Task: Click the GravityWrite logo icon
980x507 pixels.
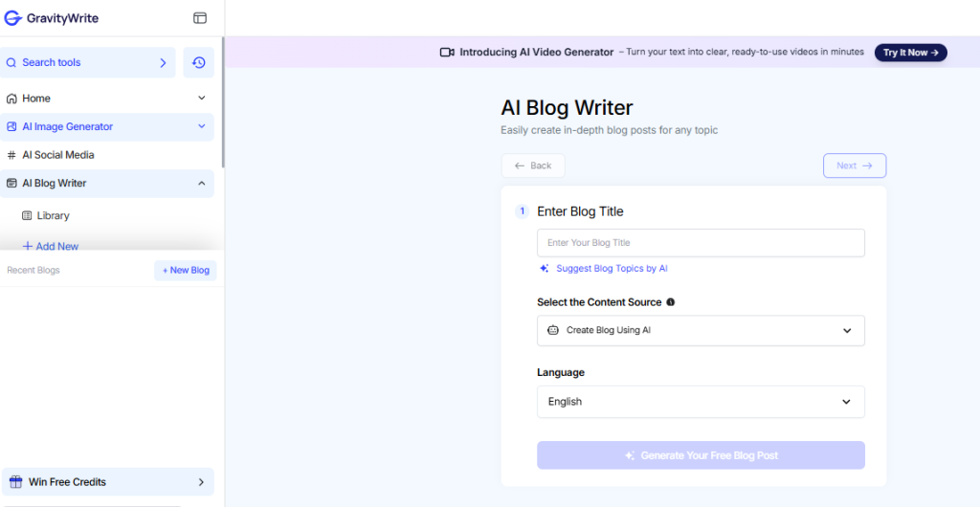Action: [13, 18]
